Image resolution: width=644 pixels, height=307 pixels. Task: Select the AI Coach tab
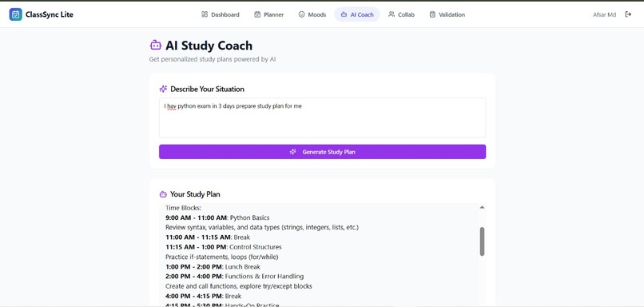[357, 14]
